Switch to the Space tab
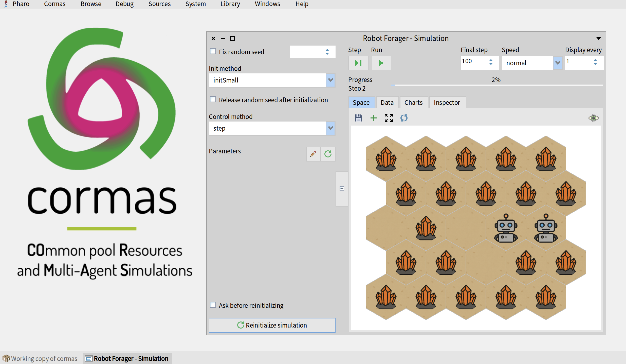 click(x=361, y=103)
